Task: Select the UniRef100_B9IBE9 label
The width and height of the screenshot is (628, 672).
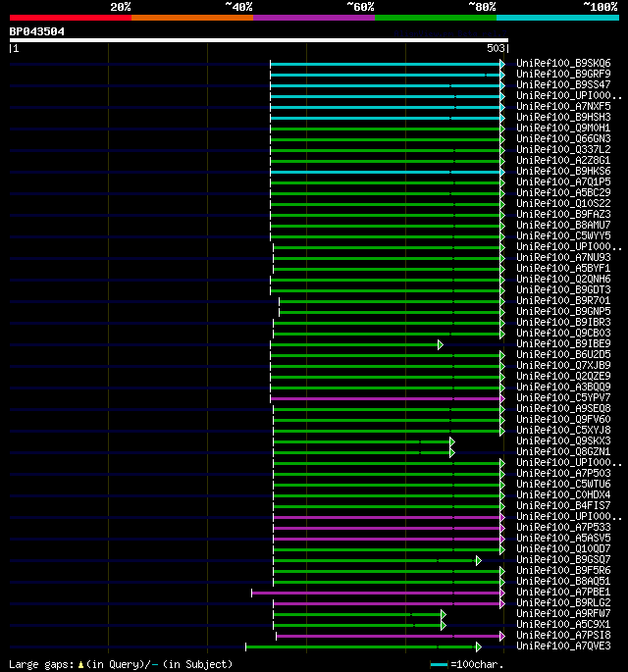Action: (563, 343)
